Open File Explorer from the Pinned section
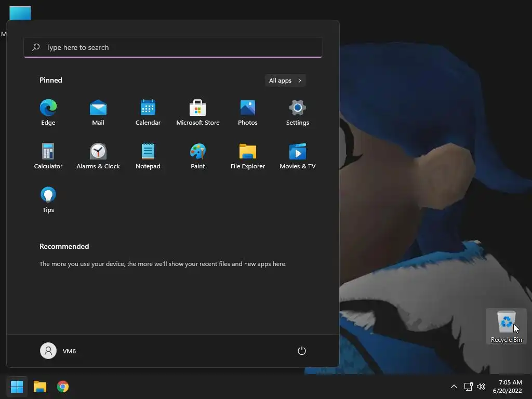532x399 pixels. 248,156
